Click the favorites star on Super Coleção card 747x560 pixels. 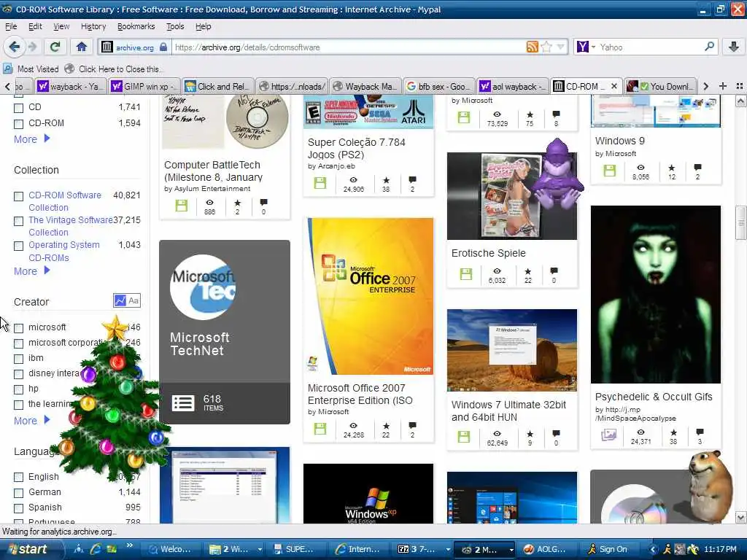coord(386,180)
